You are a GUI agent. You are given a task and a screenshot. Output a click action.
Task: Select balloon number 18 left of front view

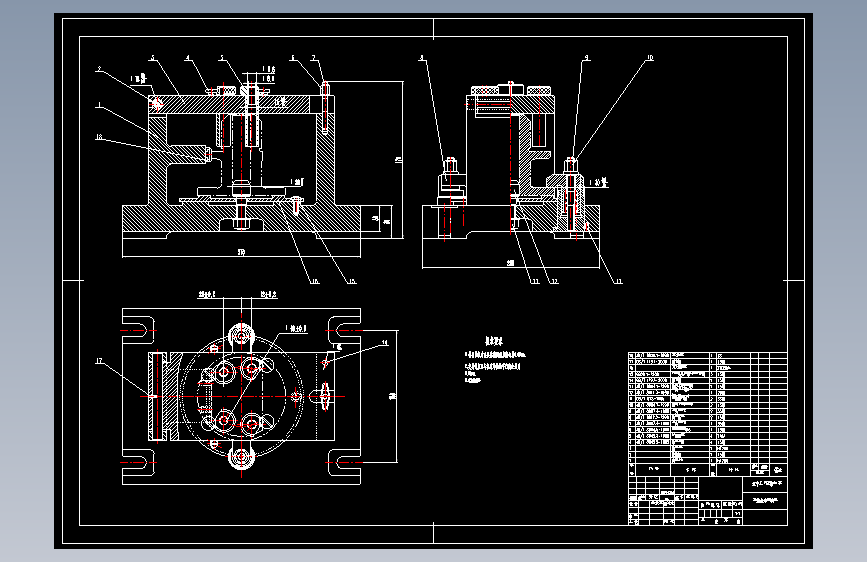[x=100, y=137]
